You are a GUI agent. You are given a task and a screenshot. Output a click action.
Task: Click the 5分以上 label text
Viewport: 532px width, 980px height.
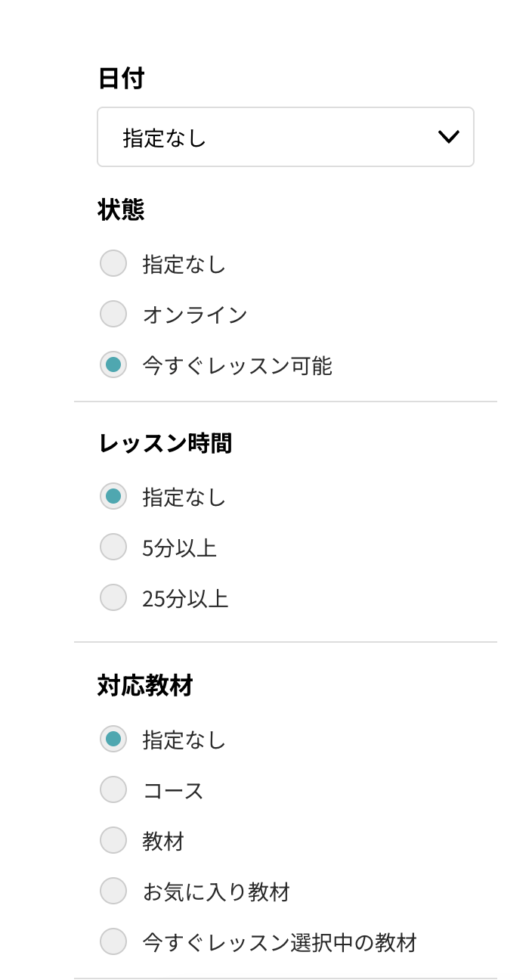[180, 547]
